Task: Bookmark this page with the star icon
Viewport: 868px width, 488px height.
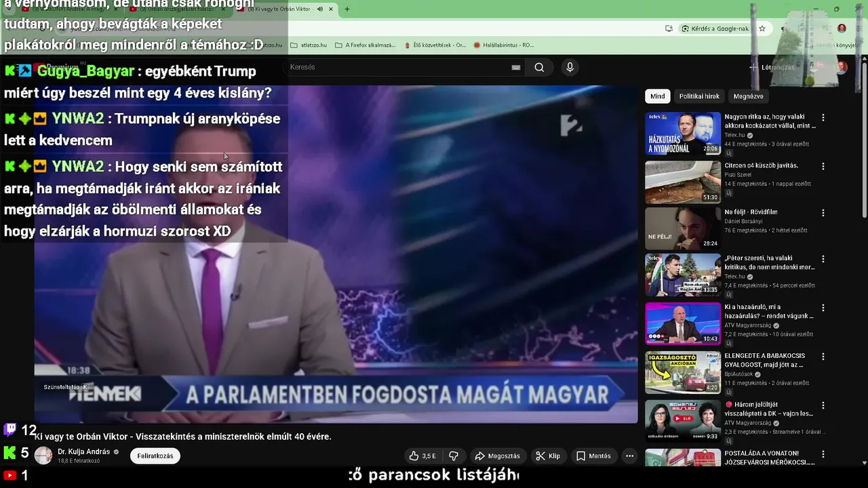Action: [762, 28]
